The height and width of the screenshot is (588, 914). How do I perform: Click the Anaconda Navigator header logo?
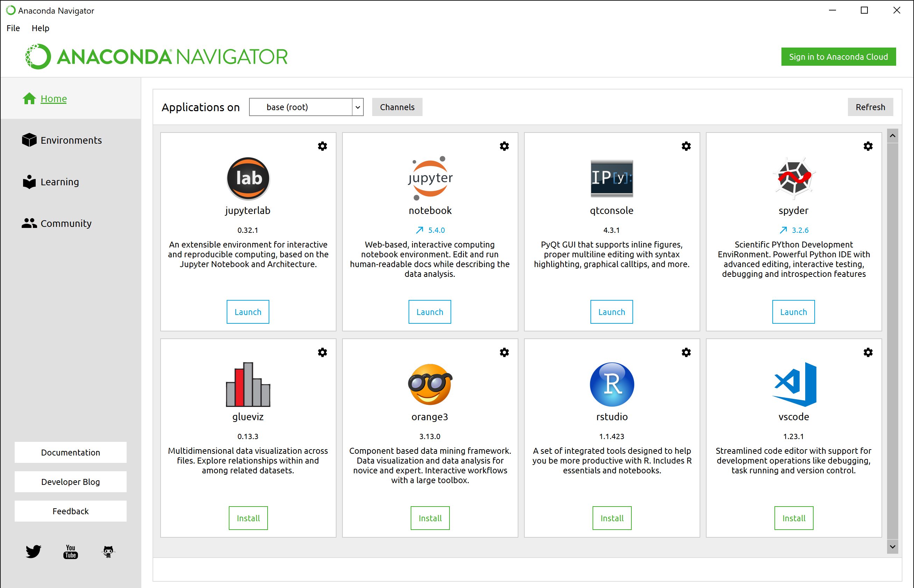(x=157, y=57)
